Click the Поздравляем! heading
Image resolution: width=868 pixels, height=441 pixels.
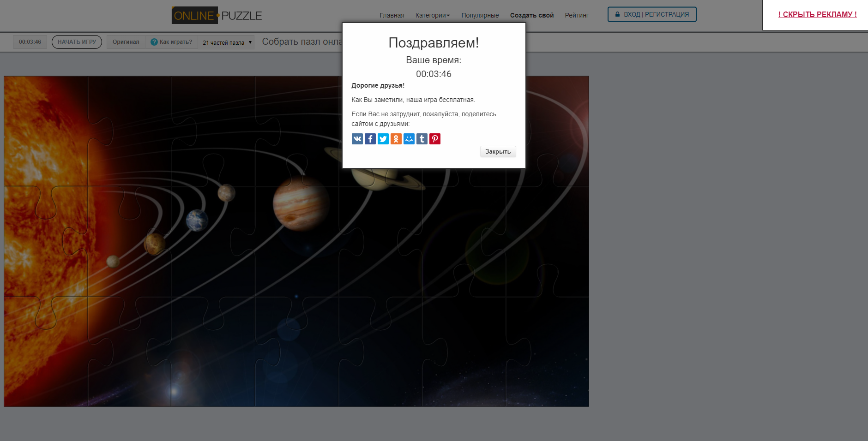(x=434, y=42)
